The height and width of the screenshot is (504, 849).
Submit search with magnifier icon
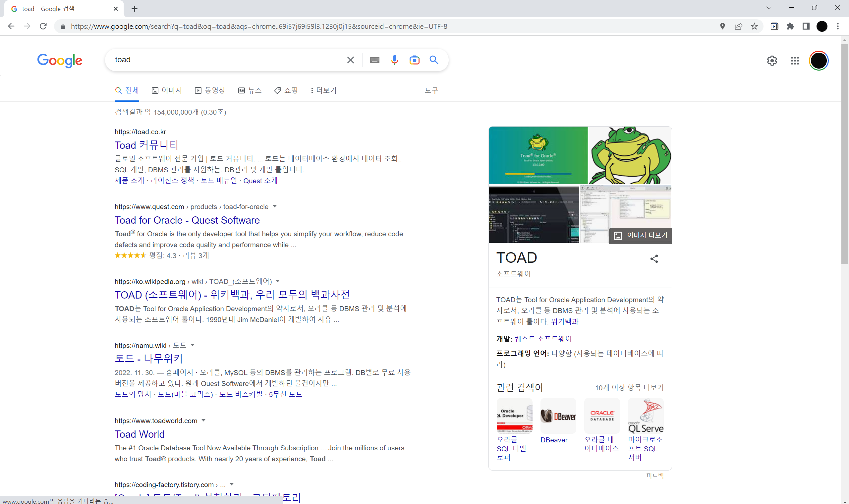434,60
